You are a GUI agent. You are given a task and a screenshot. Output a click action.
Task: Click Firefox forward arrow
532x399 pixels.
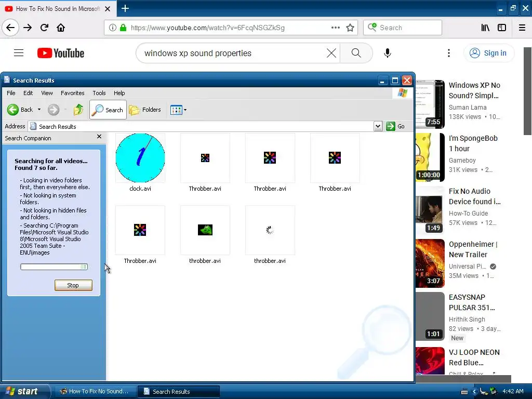[x=28, y=28]
